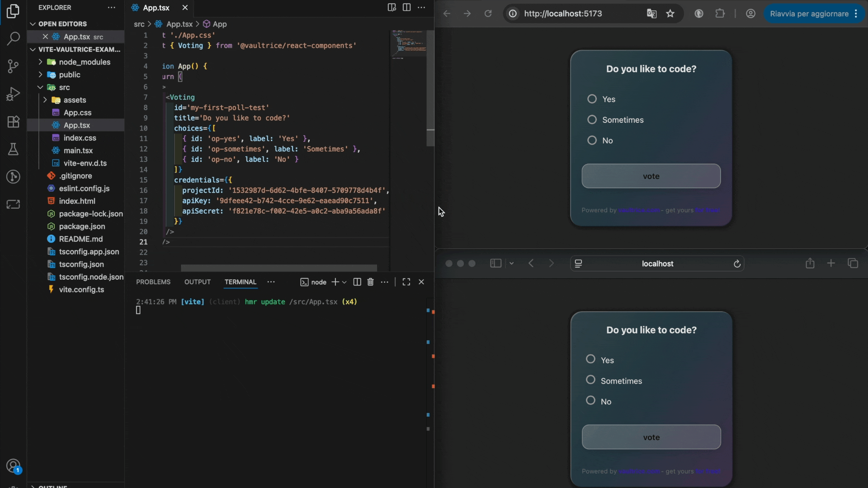Split the editor right icon

(406, 8)
